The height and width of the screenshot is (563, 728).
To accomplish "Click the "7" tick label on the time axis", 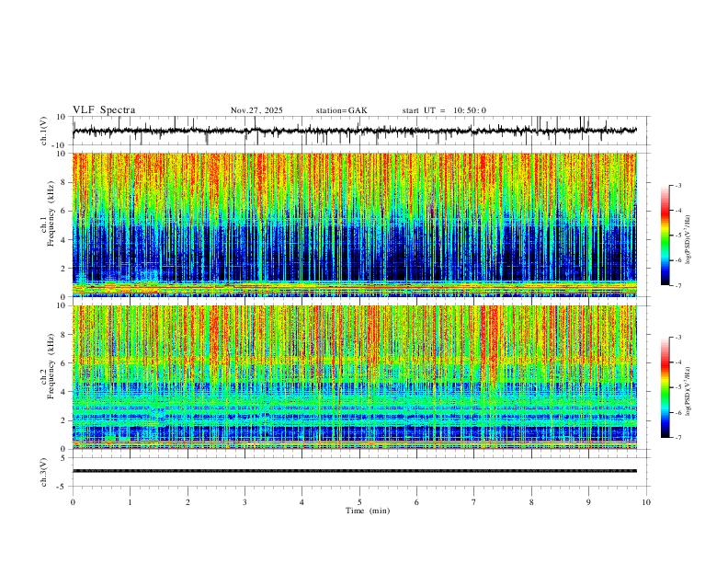I will coord(474,502).
